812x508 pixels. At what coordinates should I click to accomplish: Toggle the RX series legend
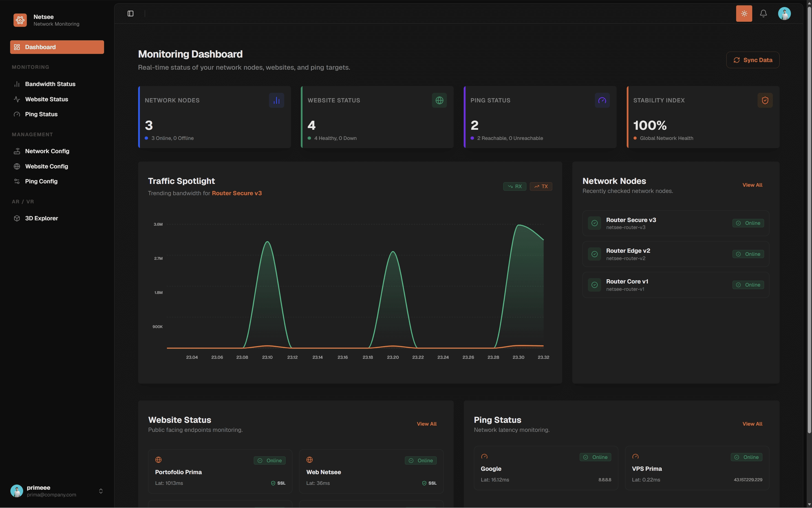(515, 186)
